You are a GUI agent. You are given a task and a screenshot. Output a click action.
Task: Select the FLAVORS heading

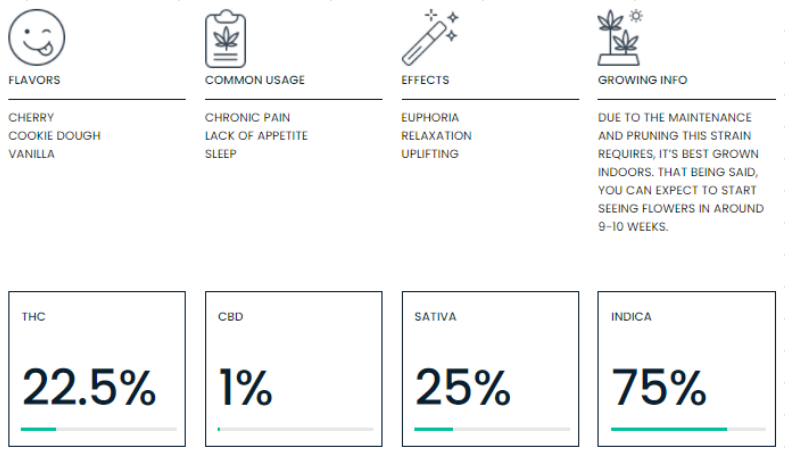pos(34,80)
